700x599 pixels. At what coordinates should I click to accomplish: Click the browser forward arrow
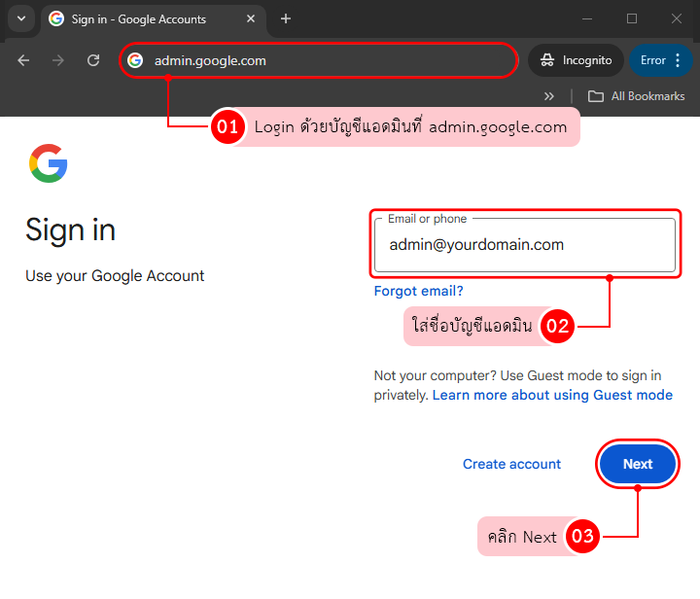58,60
